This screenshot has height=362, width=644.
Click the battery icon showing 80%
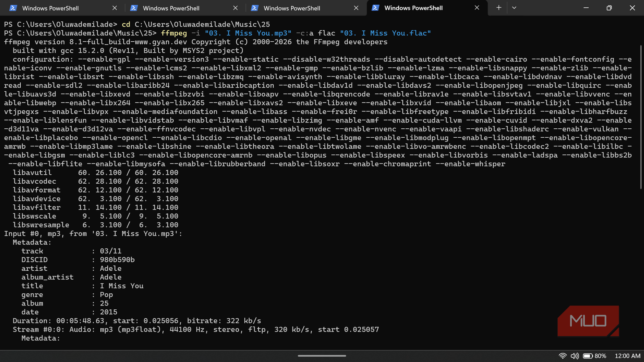pos(587,356)
